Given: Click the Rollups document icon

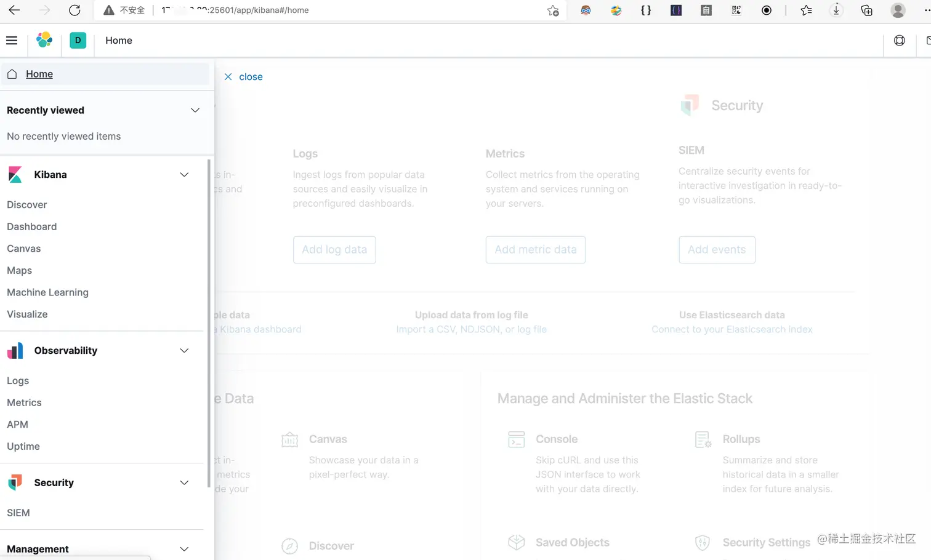Looking at the screenshot, I should 703,439.
